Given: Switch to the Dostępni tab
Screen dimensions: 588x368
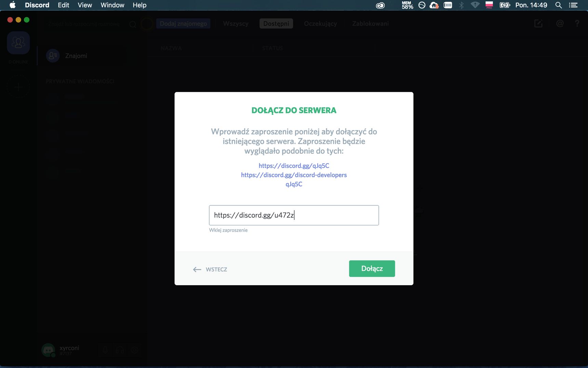Looking at the screenshot, I should (276, 24).
